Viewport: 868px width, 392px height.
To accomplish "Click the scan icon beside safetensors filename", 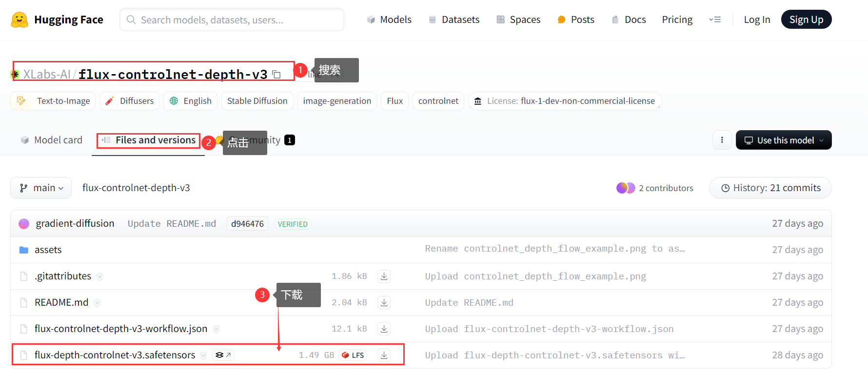I will pyautogui.click(x=203, y=355).
